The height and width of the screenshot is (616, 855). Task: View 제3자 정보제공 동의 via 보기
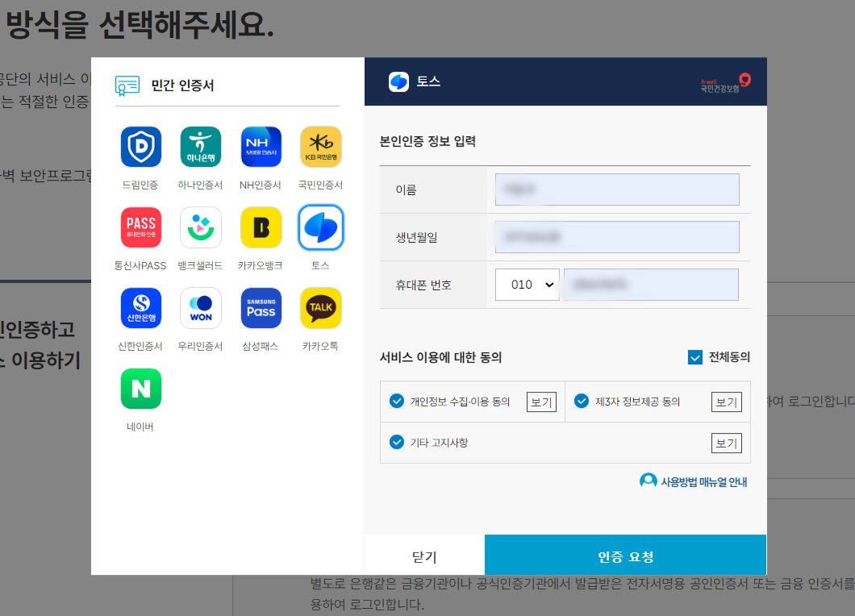pyautogui.click(x=726, y=402)
